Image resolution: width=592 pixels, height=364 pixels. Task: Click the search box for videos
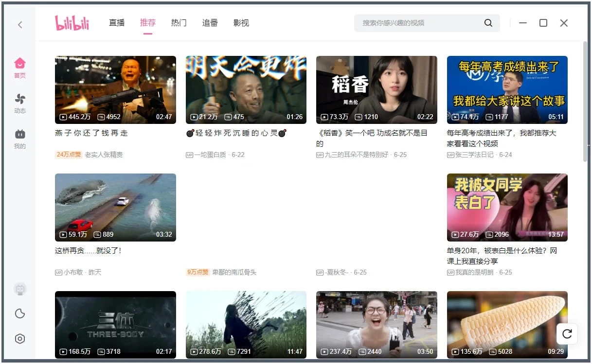[418, 23]
